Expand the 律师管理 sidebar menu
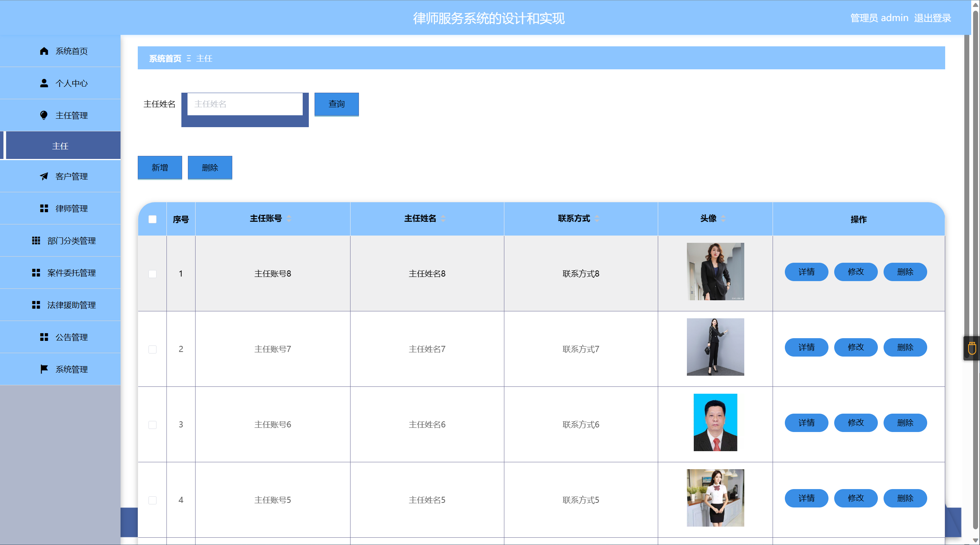The height and width of the screenshot is (545, 980). pyautogui.click(x=60, y=208)
